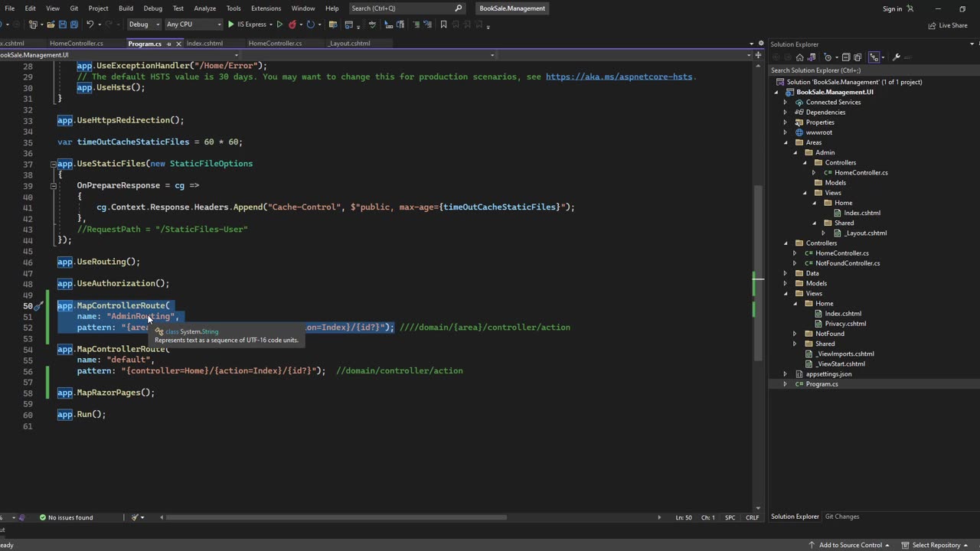Click Collapse All icon in Solution Explorer

click(x=845, y=57)
